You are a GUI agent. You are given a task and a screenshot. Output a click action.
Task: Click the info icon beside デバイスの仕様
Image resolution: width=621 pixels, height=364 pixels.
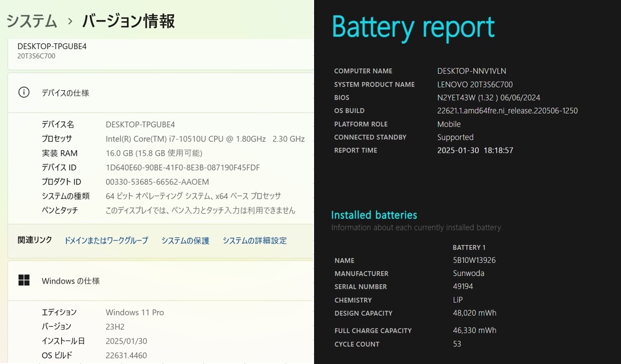point(24,92)
